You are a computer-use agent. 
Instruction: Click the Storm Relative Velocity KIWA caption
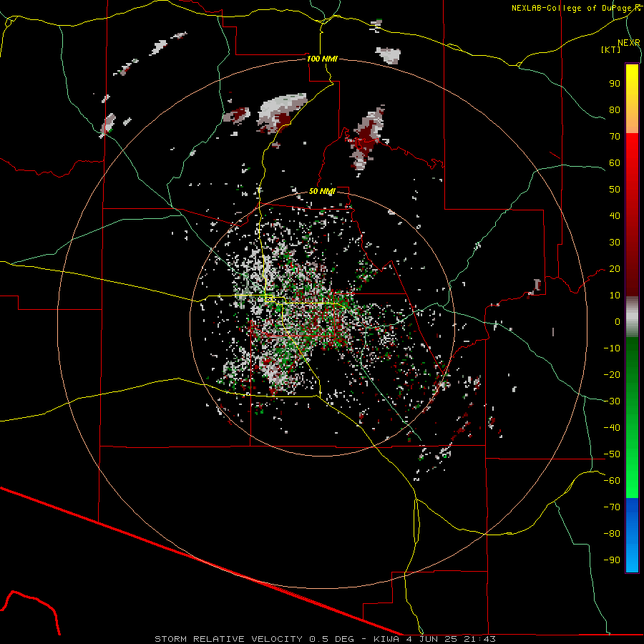(x=325, y=639)
